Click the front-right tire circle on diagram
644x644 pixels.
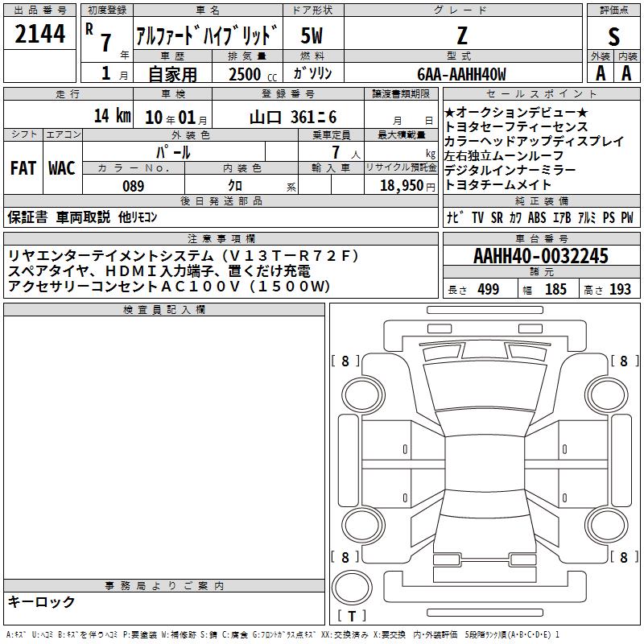point(607,395)
